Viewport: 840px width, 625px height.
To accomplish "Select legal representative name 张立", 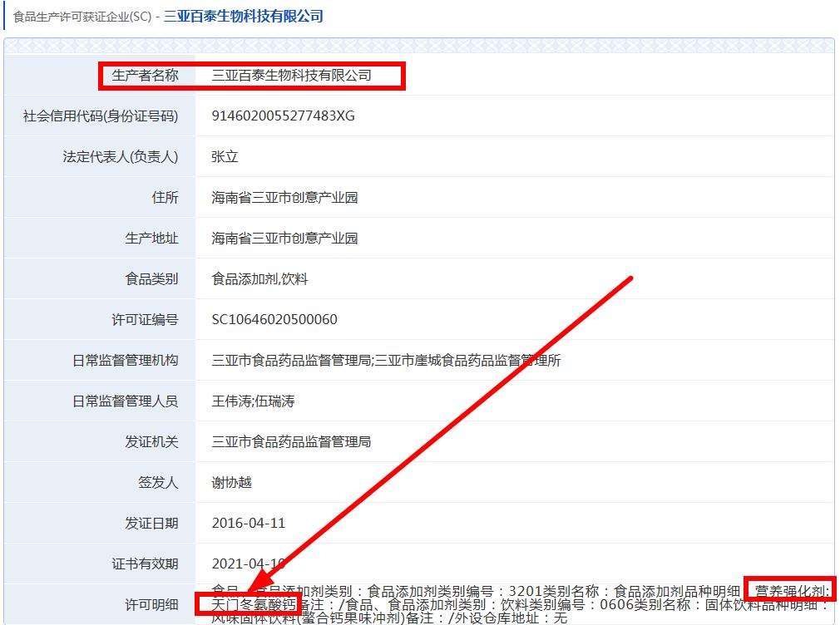I will point(225,157).
